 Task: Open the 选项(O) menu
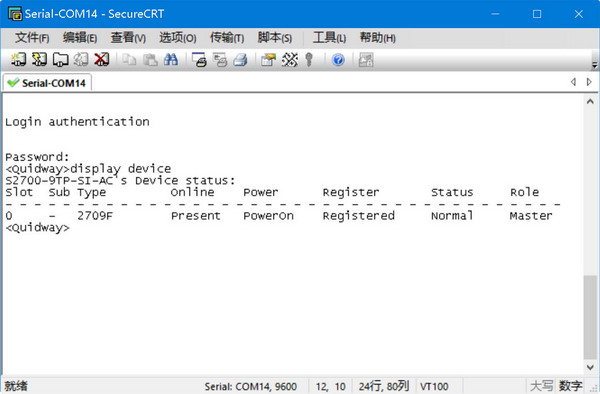178,37
